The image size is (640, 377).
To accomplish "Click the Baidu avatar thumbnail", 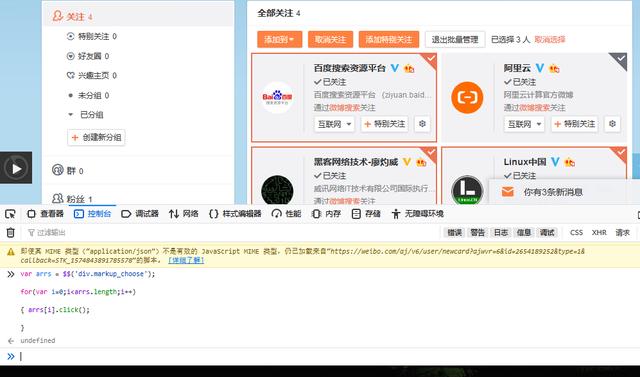I will click(278, 98).
